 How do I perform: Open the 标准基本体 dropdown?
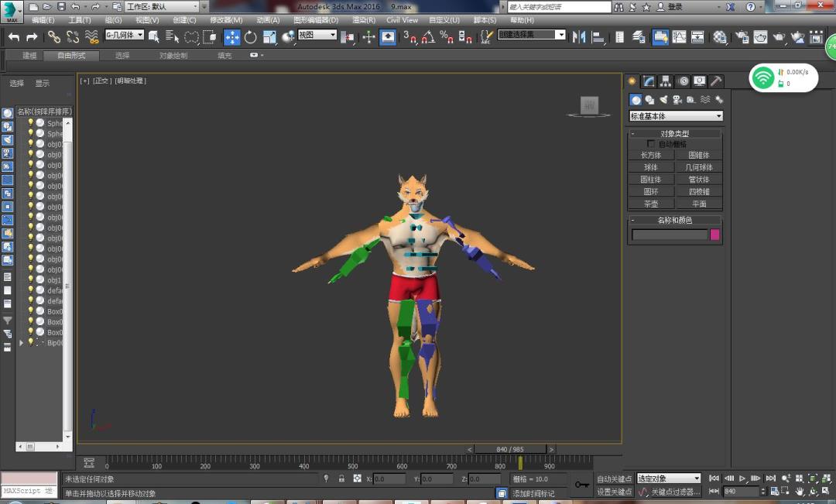(676, 116)
